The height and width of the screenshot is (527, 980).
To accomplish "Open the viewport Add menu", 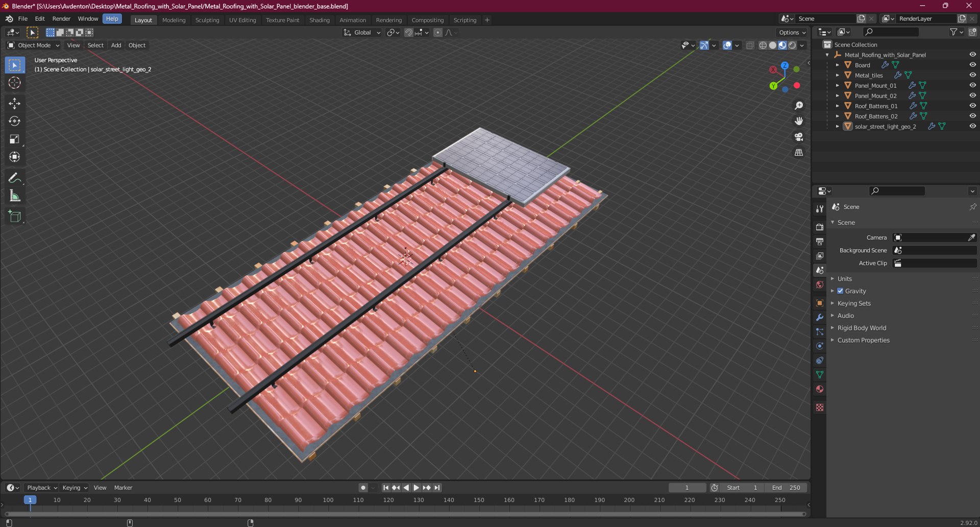I will (116, 45).
